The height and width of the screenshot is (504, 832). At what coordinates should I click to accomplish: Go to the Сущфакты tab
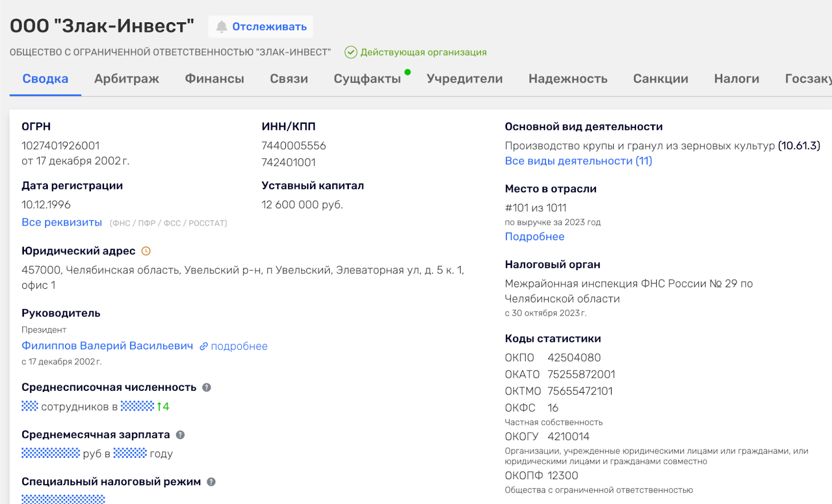(367, 78)
